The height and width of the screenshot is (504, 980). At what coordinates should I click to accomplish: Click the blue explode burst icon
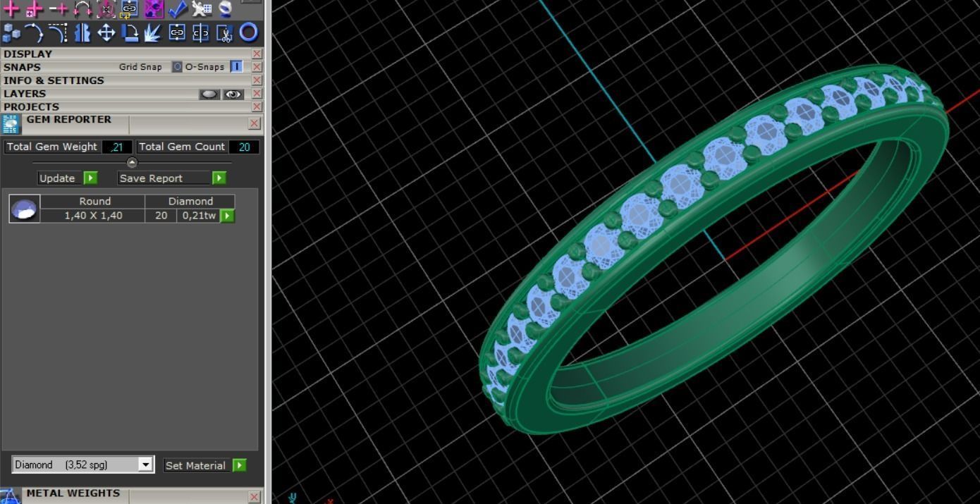(x=154, y=32)
